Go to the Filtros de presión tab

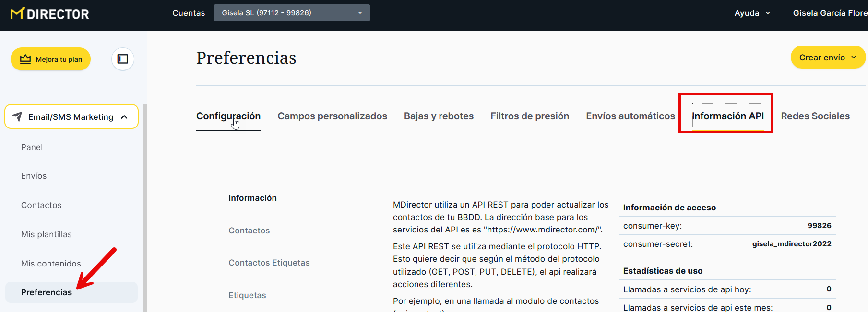coord(529,116)
